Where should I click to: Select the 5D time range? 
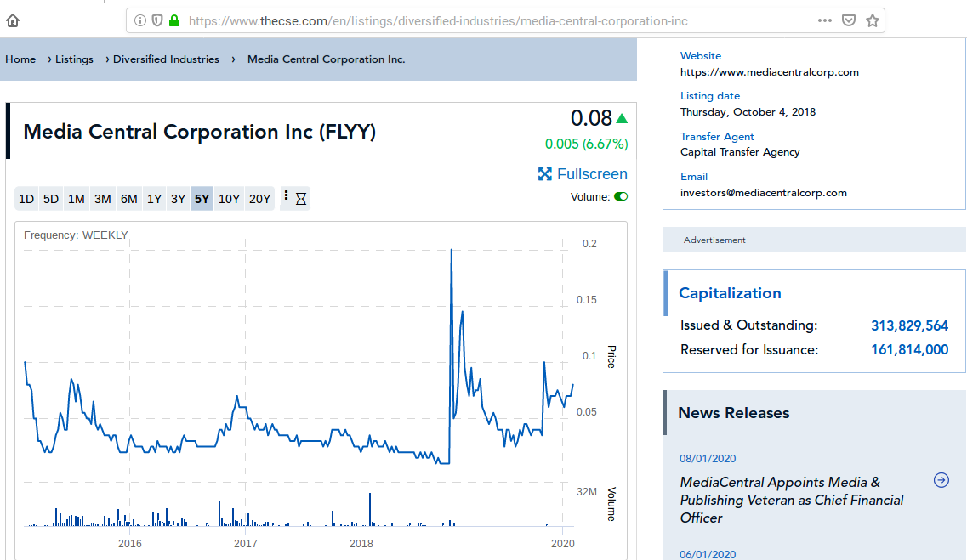(x=50, y=199)
